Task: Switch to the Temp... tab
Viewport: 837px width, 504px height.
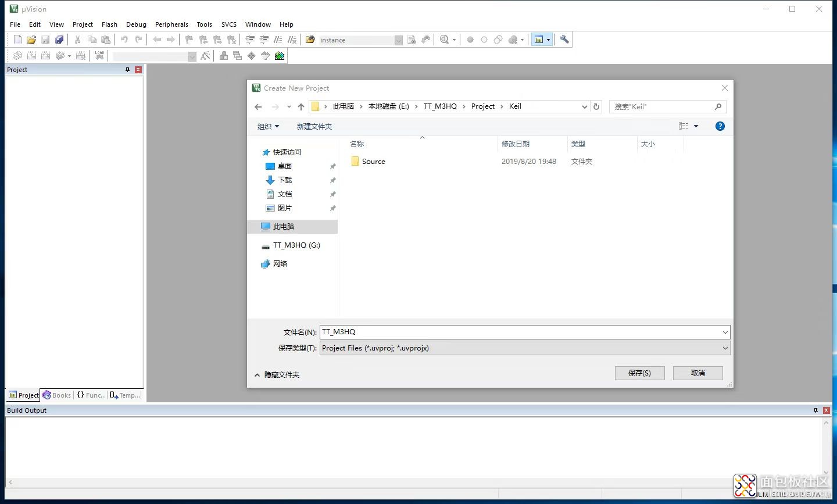Action: pyautogui.click(x=125, y=395)
